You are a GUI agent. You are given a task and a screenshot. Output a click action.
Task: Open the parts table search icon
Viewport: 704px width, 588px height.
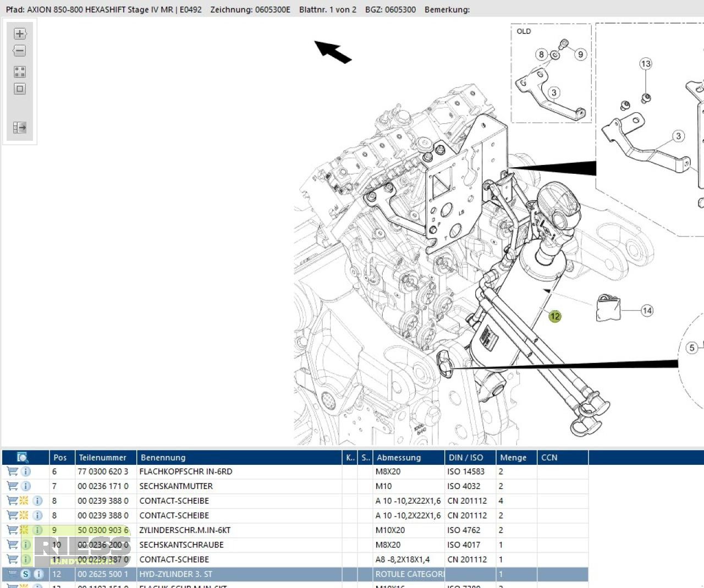click(23, 457)
